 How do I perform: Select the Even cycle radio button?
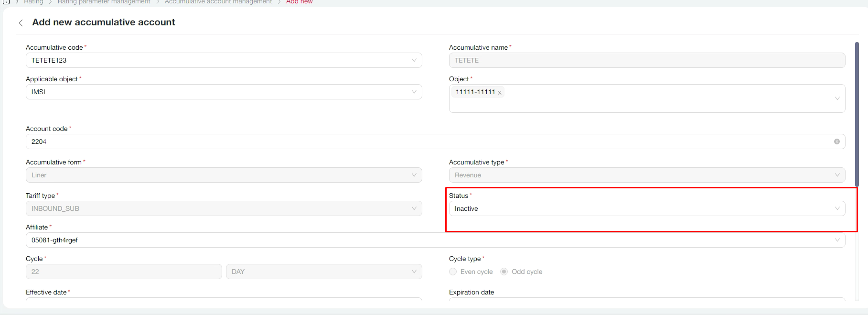coord(453,272)
